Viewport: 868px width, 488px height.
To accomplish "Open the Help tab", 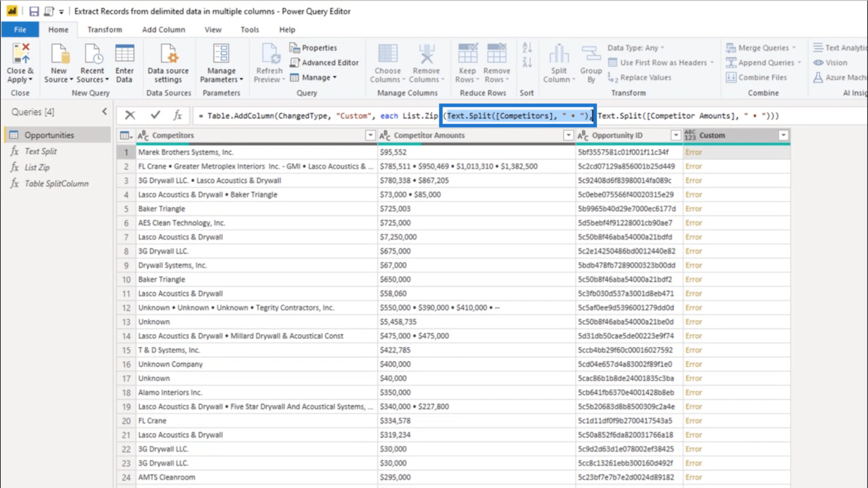I will (287, 29).
